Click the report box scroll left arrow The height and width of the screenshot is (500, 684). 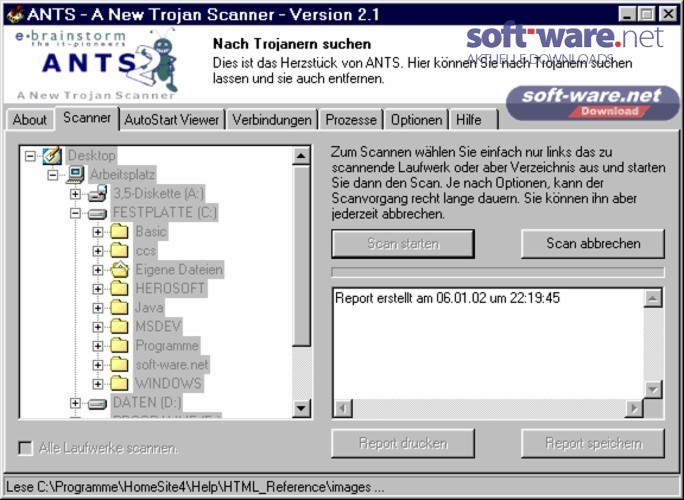pyautogui.click(x=343, y=408)
